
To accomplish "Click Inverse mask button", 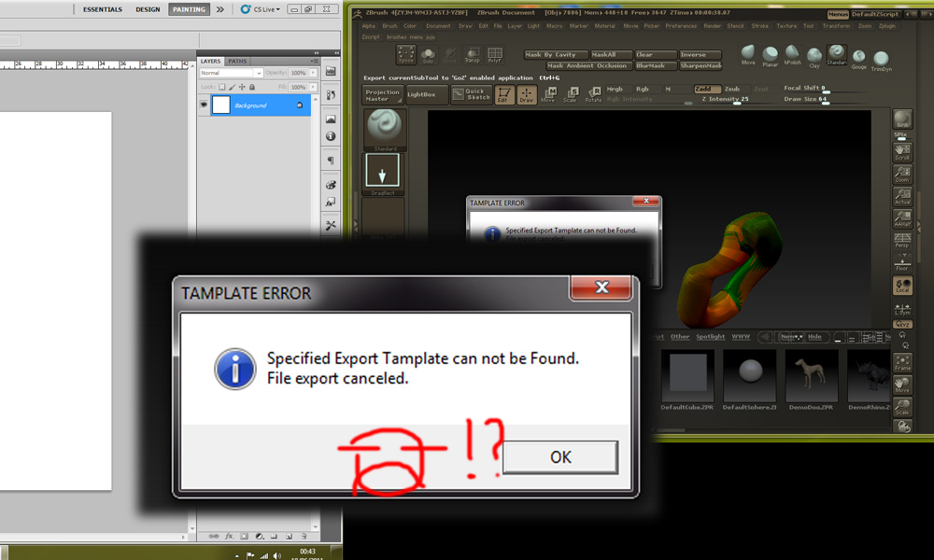I will 700,55.
